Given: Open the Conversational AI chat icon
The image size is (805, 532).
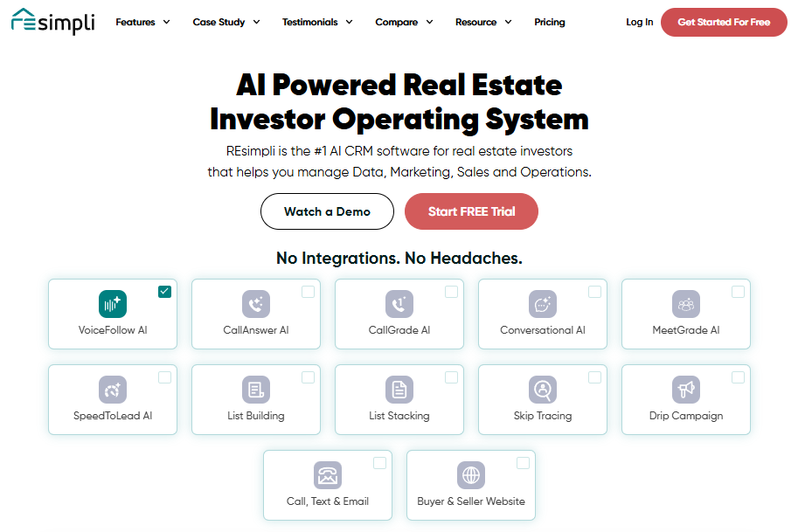Looking at the screenshot, I should (542, 303).
